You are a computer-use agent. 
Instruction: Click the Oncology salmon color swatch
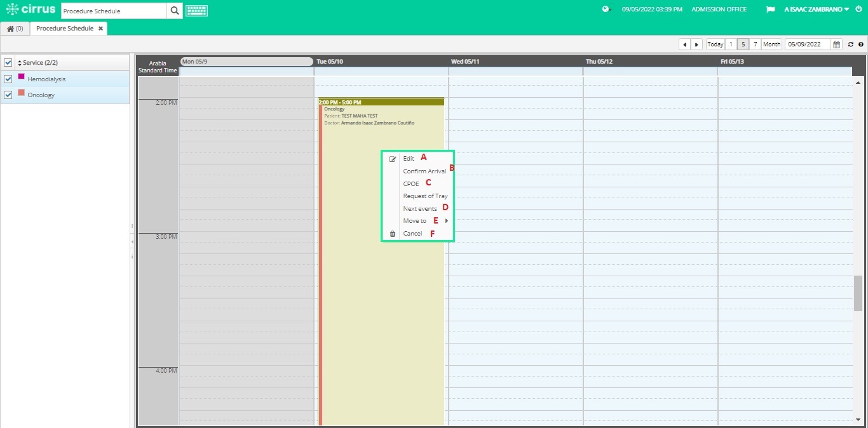pyautogui.click(x=21, y=93)
